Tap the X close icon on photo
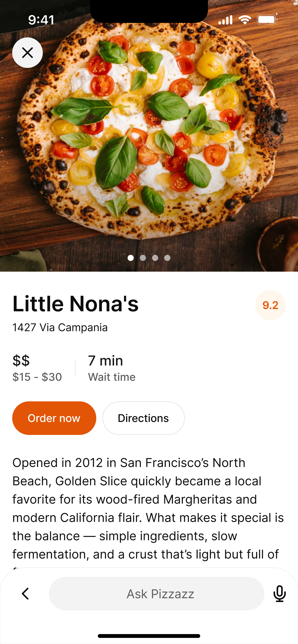The height and width of the screenshot is (644, 298). (28, 53)
